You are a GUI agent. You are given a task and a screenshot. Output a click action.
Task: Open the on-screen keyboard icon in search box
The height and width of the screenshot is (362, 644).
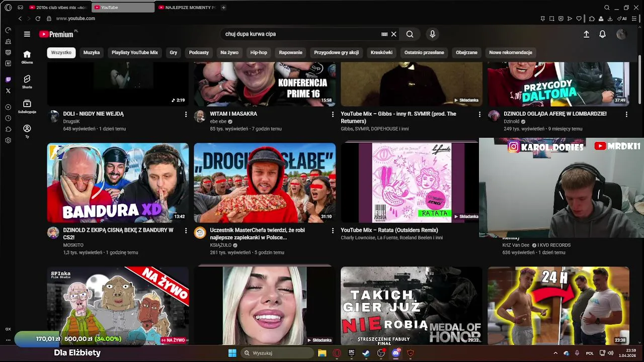384,34
